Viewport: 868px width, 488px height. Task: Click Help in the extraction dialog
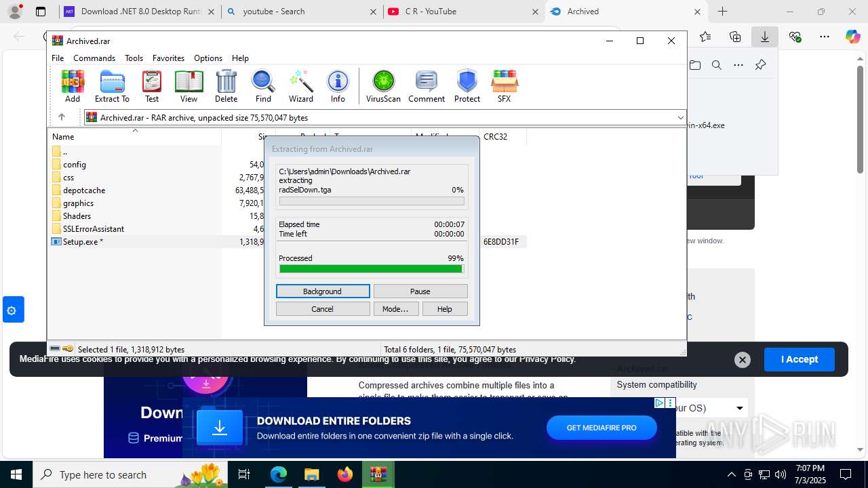click(x=445, y=309)
